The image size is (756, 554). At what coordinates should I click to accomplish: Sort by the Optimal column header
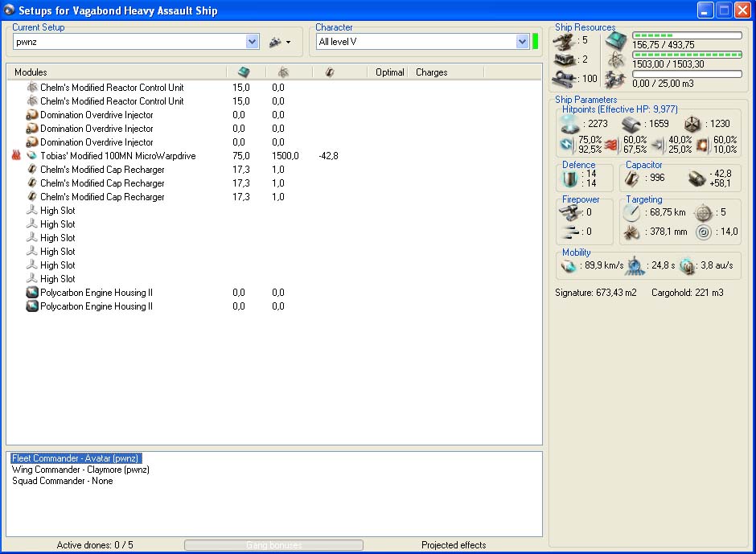point(389,72)
